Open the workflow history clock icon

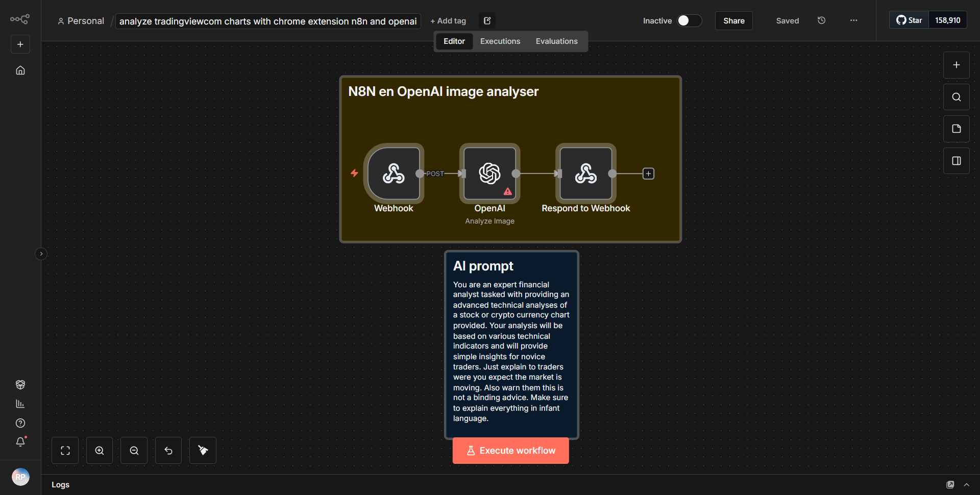[x=821, y=20]
